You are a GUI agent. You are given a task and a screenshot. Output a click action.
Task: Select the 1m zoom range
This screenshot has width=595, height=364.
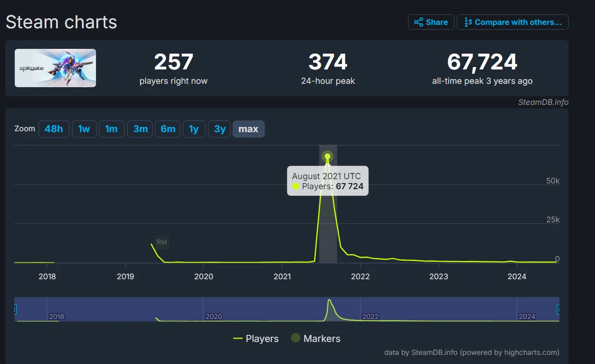(x=111, y=129)
